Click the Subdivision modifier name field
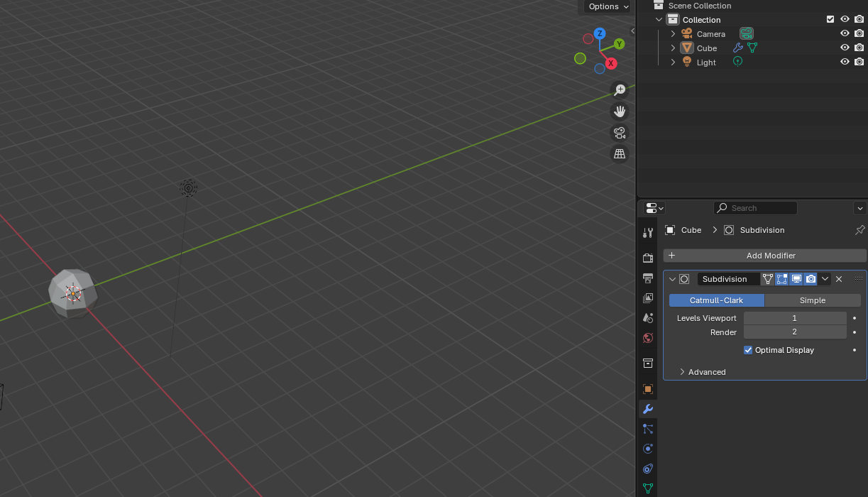This screenshot has width=868, height=497. click(x=728, y=279)
